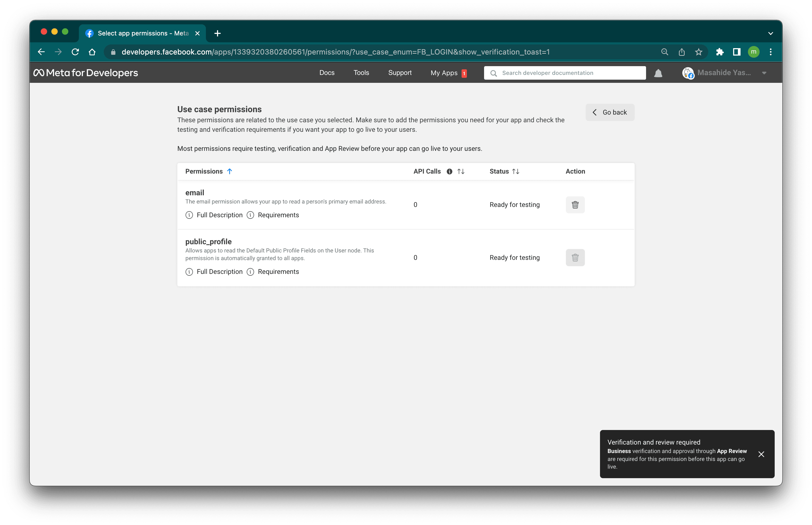Image resolution: width=812 pixels, height=525 pixels.
Task: Open Requirements for email permission
Action: [272, 215]
